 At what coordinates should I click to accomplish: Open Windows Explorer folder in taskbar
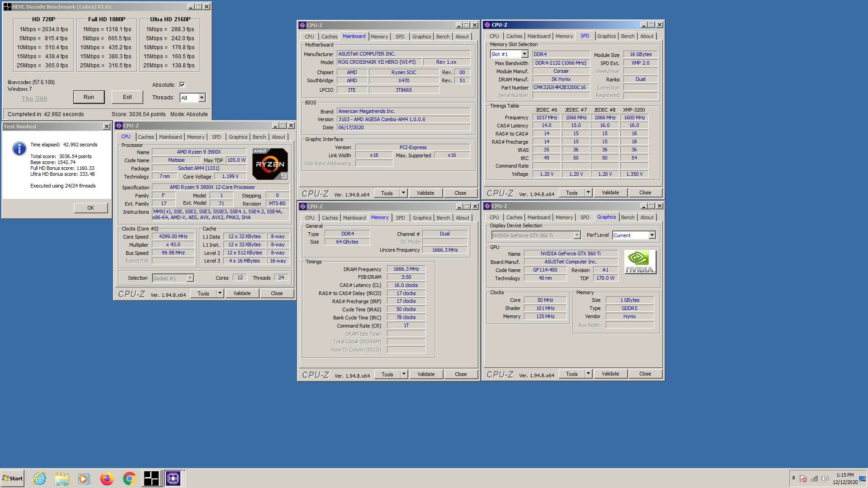click(62, 478)
